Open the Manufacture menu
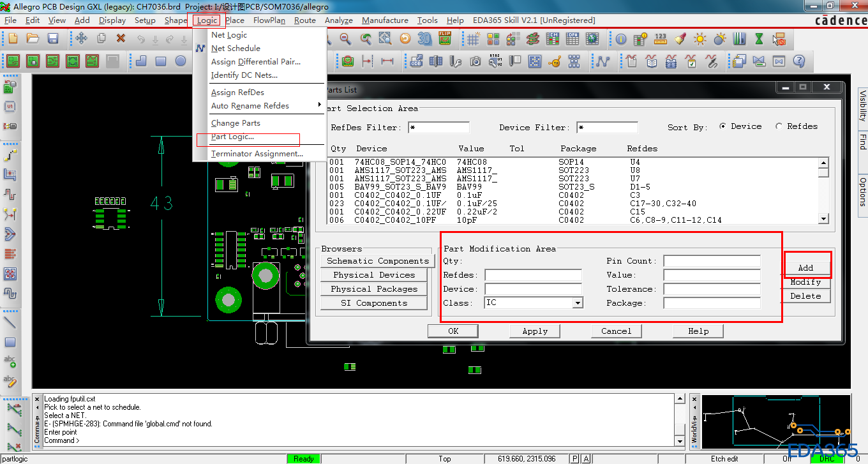The height and width of the screenshot is (464, 868). [385, 20]
